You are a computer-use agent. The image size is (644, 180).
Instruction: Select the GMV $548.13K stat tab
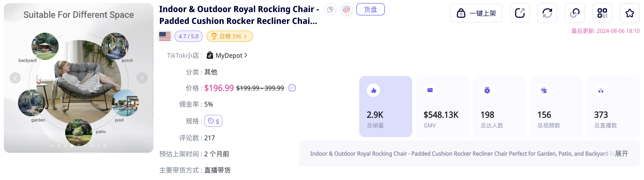pos(442,107)
